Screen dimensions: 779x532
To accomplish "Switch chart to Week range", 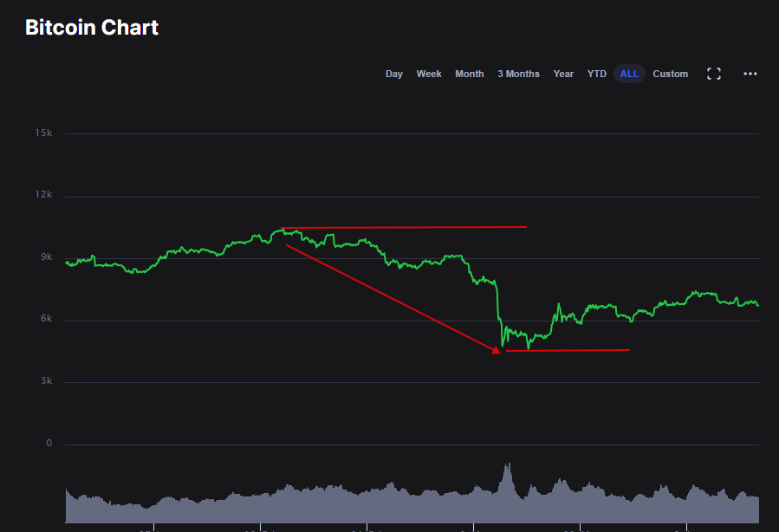I will (429, 74).
